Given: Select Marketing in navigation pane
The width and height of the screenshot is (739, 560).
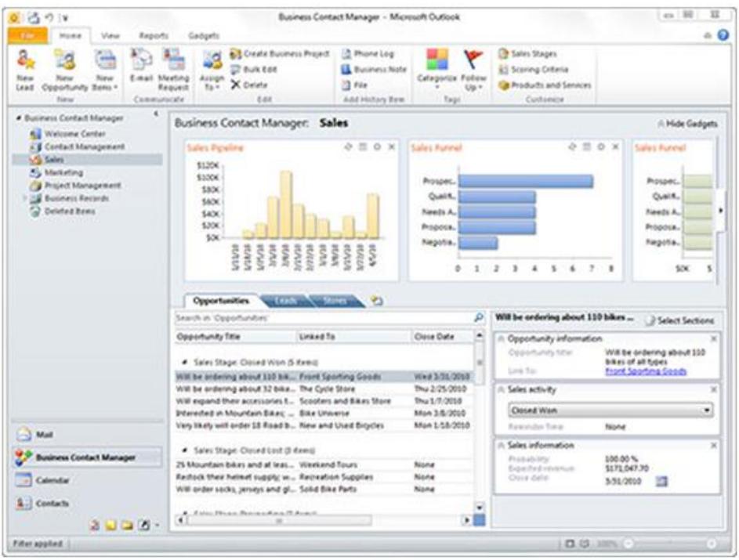Looking at the screenshot, I should pos(56,172).
